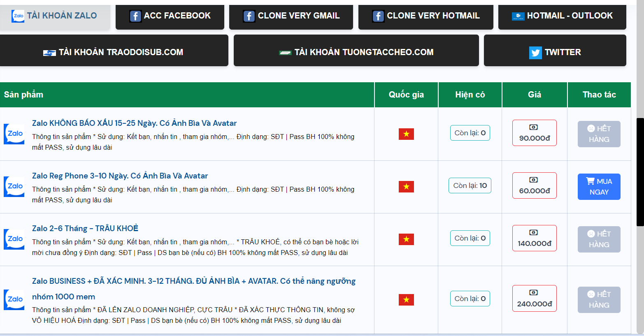The width and height of the screenshot is (644, 336).
Task: Buy Zalo Reg Phone with MUA NGAY button
Action: coord(599,187)
